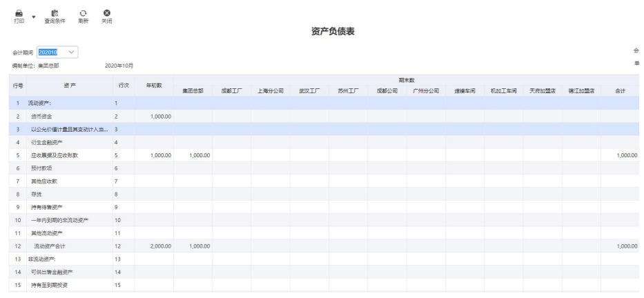Select the 流动资产合计 row
This screenshot has width=644, height=298.
tap(57, 246)
